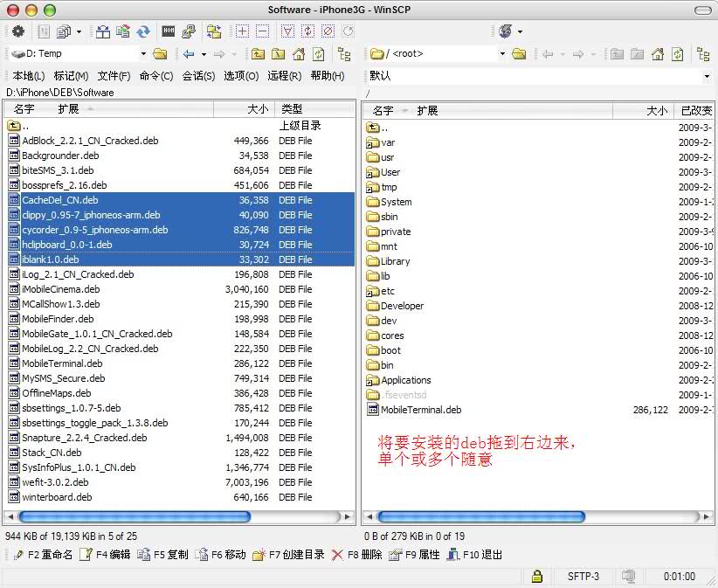718x588 pixels.
Task: Open Preferences via the gear icon
Action: pyautogui.click(x=17, y=31)
